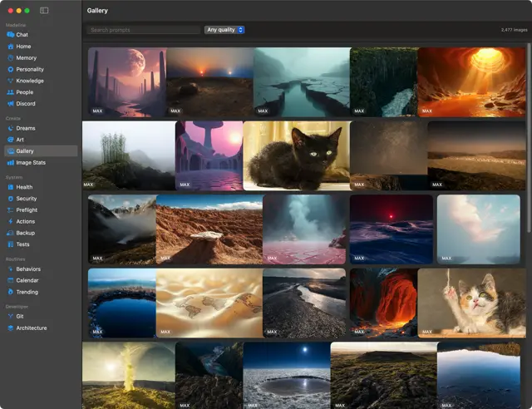Focus the Search prompts field
This screenshot has height=409, width=532.
click(x=143, y=30)
